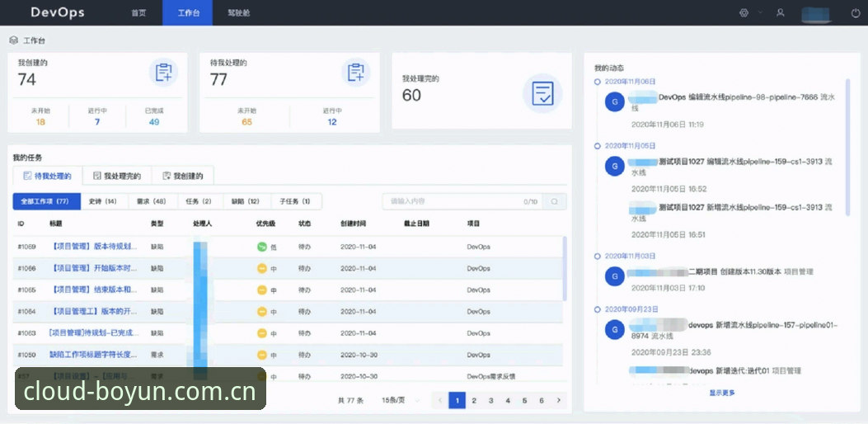
Task: Open the settings icon in the top bar
Action: pyautogui.click(x=744, y=12)
